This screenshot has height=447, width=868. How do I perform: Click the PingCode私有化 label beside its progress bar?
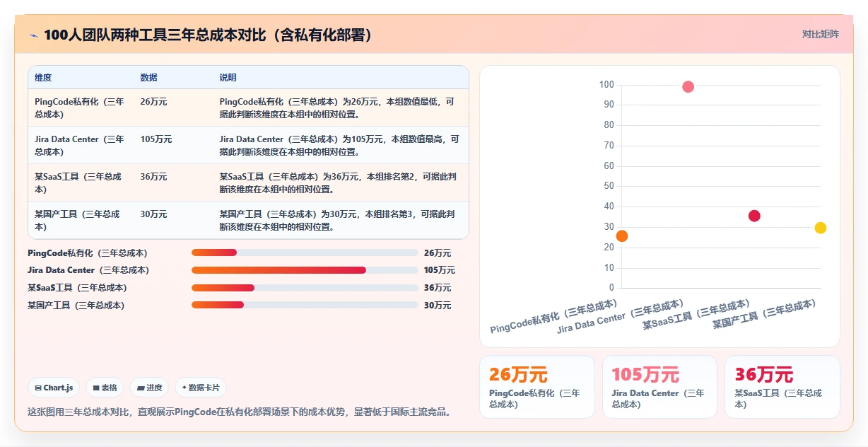[x=88, y=252]
